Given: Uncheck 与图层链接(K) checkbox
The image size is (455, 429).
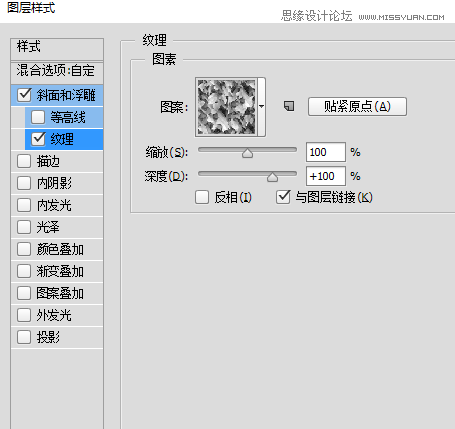Looking at the screenshot, I should 283,197.
